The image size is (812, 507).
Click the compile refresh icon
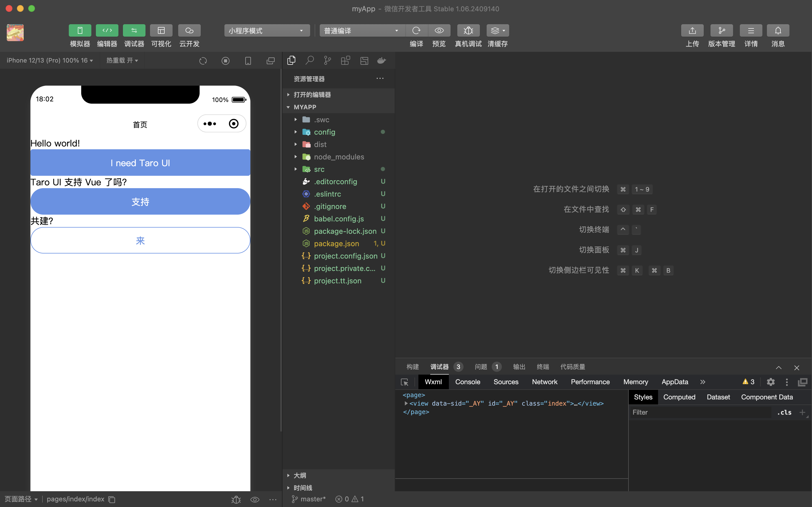tap(416, 30)
